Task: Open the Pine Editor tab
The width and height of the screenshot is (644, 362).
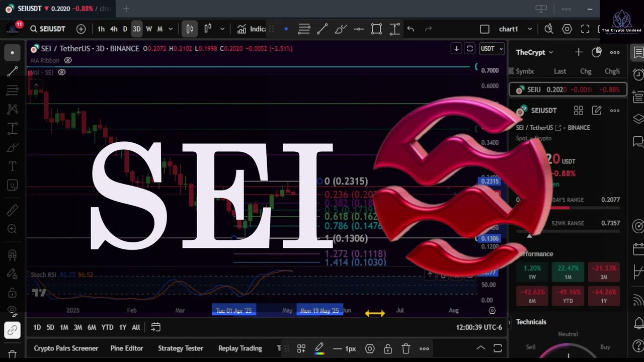Action: [x=127, y=348]
